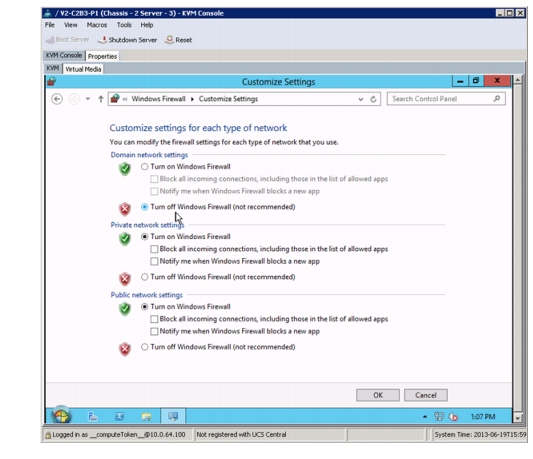Check Block all incoming connections under Private
The height and width of the screenshot is (459, 533).
pos(154,249)
